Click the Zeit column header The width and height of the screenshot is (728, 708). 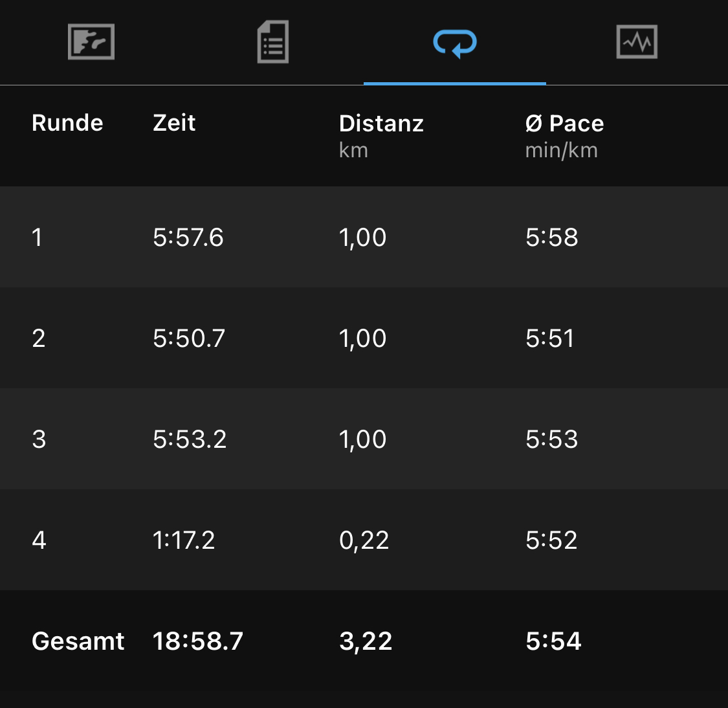[x=174, y=123]
